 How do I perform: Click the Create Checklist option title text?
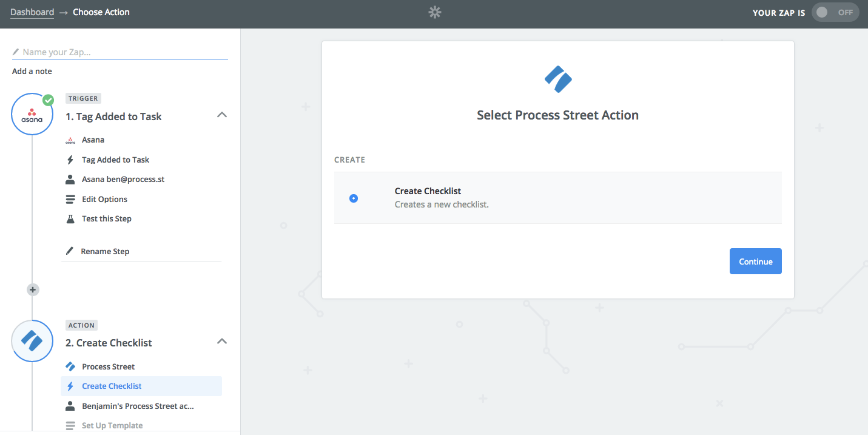(428, 191)
